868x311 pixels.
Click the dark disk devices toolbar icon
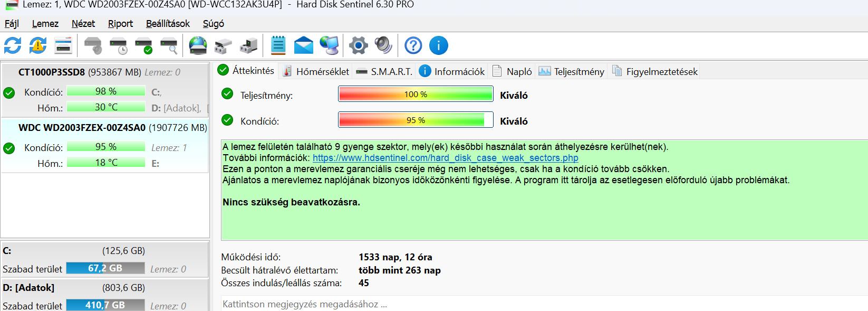point(249,45)
